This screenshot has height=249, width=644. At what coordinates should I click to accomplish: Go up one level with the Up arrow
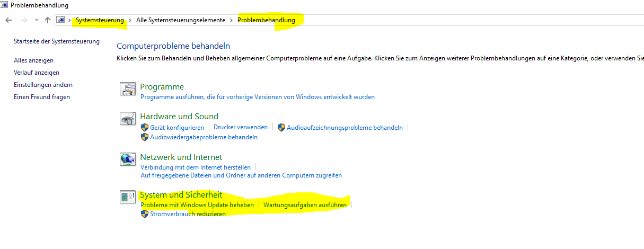point(48,20)
